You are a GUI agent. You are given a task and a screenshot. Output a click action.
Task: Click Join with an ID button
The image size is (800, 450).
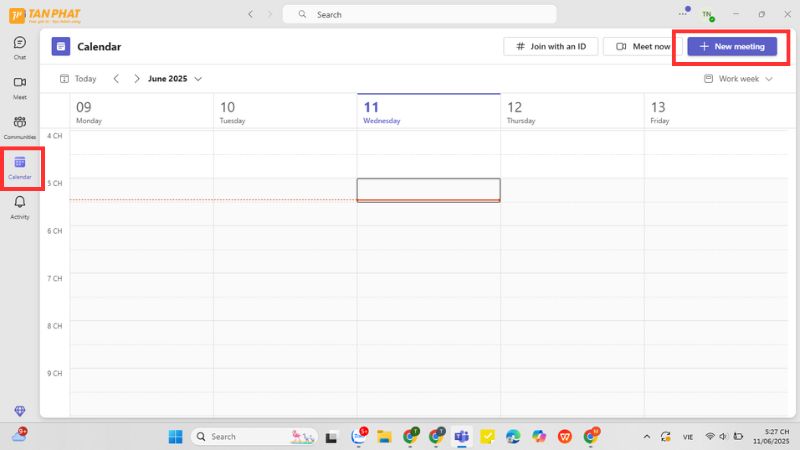click(551, 46)
